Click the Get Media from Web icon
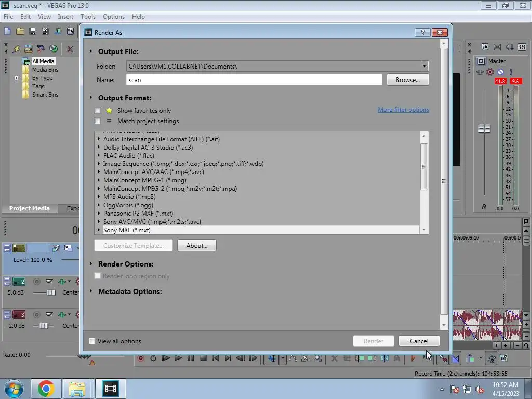The height and width of the screenshot is (399, 532). click(54, 49)
